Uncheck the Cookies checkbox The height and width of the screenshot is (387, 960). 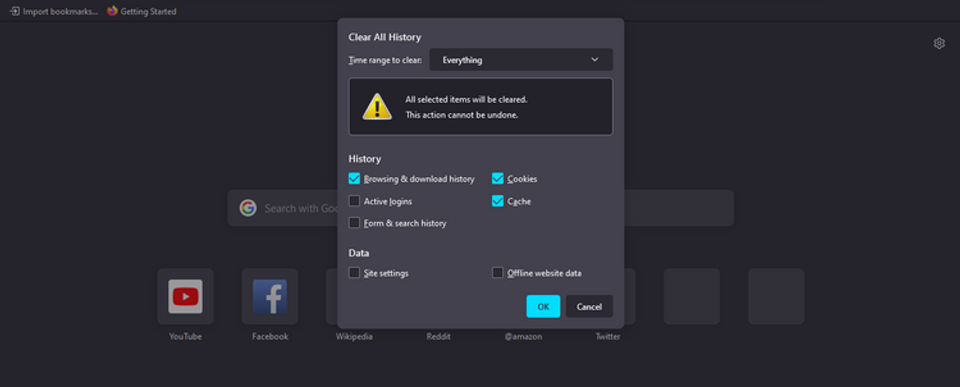[498, 179]
